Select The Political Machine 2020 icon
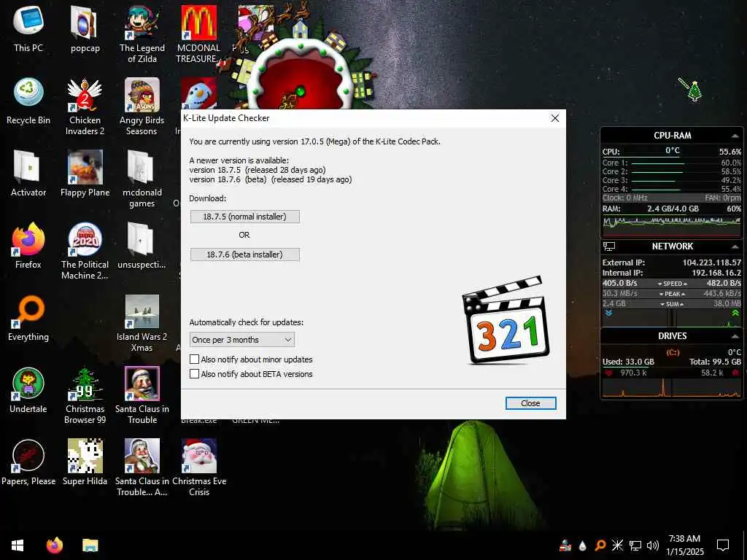747x560 pixels. (x=85, y=252)
